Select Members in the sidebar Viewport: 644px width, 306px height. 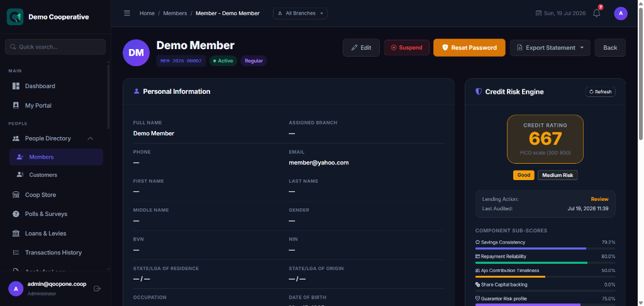[x=56, y=157]
